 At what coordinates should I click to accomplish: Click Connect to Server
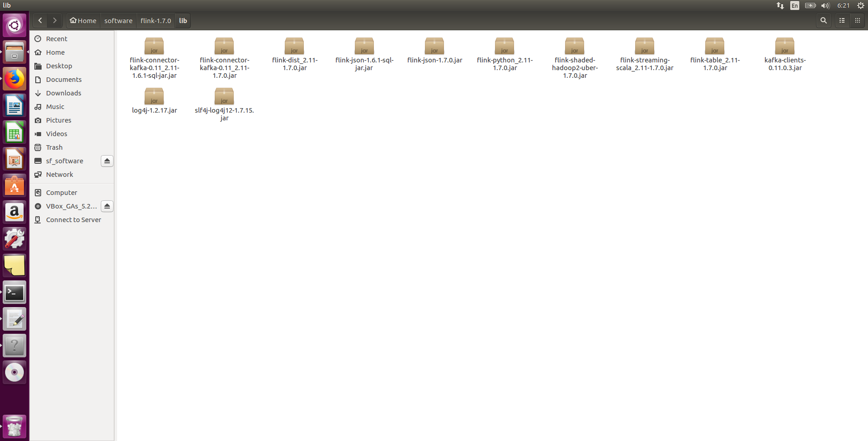(x=73, y=220)
